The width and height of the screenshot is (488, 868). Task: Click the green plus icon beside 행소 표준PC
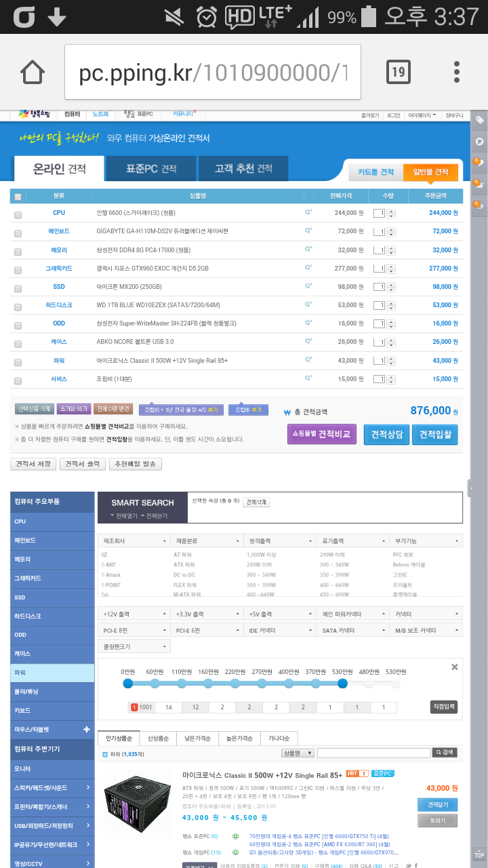point(235,837)
